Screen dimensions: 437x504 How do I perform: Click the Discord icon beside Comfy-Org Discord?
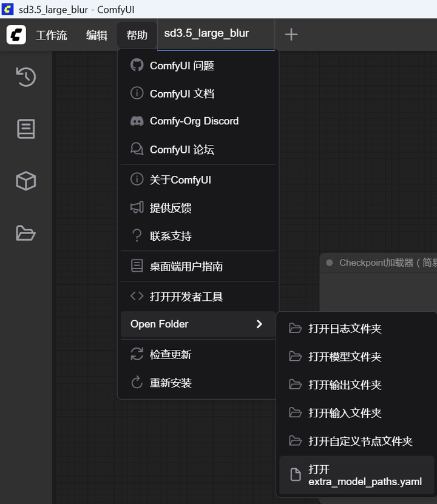137,121
